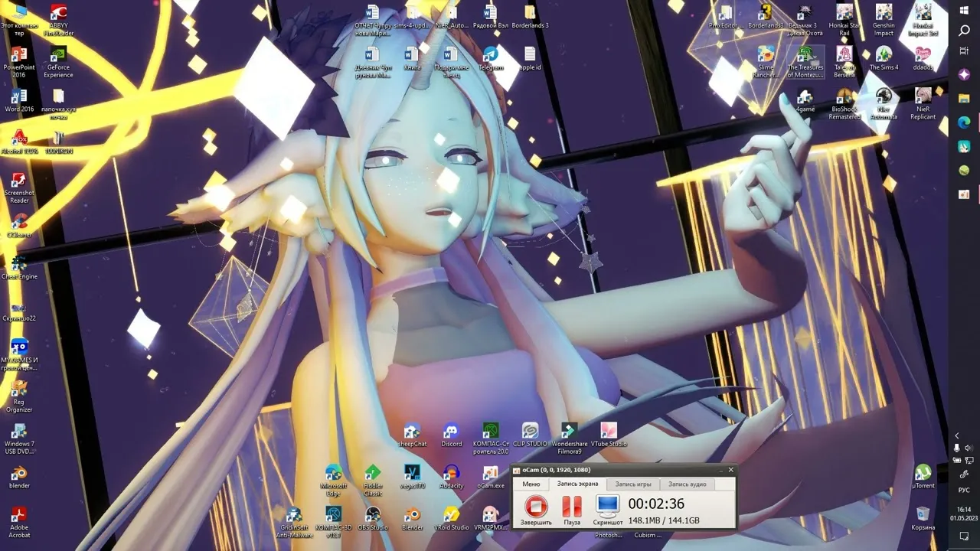Viewport: 980px width, 551px height.
Task: Select the Fiddler Classic shortcut
Action: [x=373, y=481]
